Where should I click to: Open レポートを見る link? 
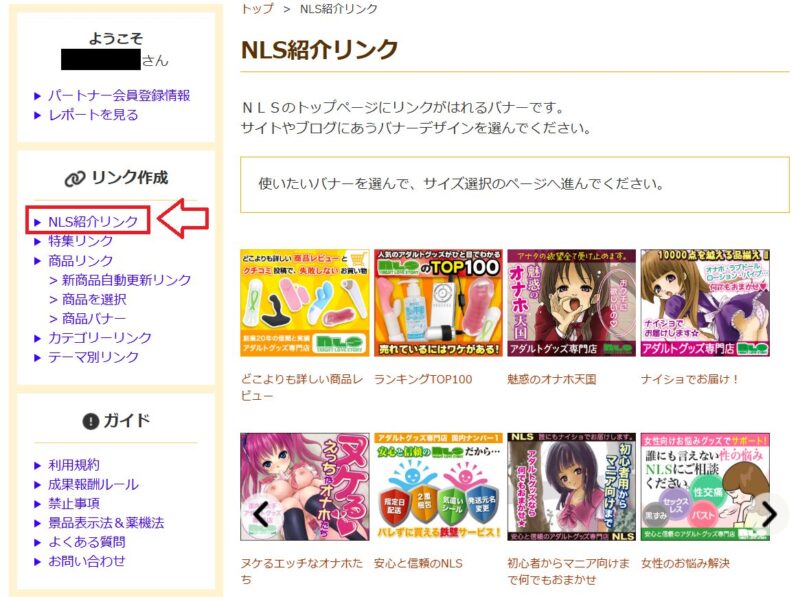tap(93, 115)
